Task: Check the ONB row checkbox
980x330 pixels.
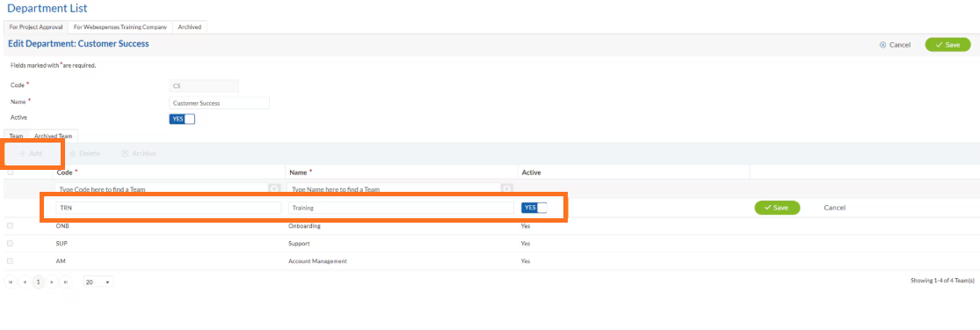Action: [10, 225]
